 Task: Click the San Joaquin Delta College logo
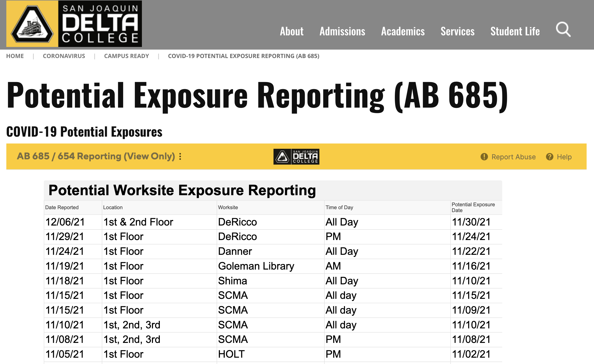[x=74, y=24]
